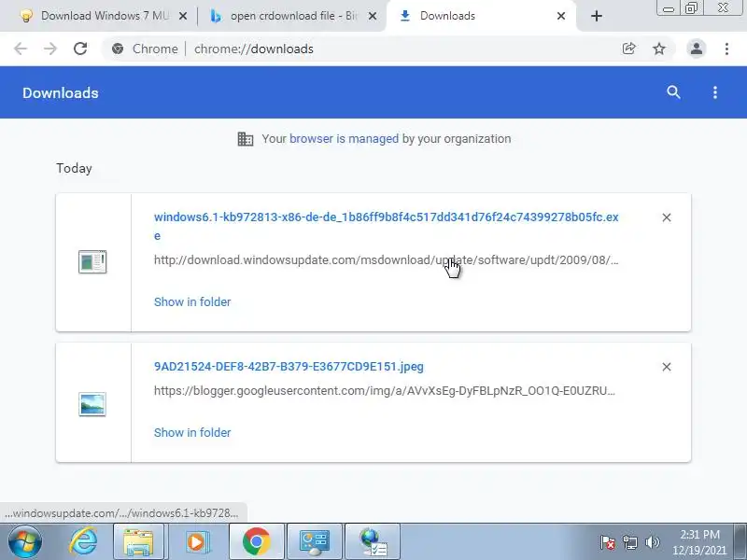The height and width of the screenshot is (560, 747).
Task: Click the managed organization building icon
Action: (x=246, y=139)
